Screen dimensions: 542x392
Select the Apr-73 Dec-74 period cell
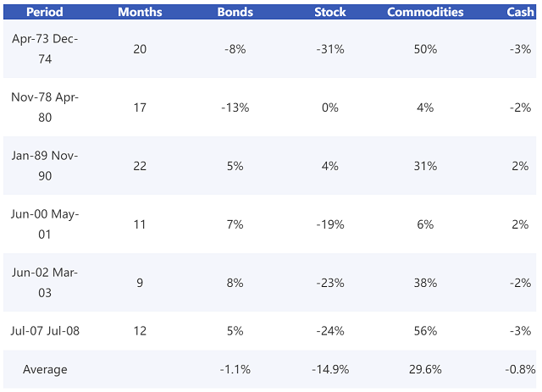pyautogui.click(x=45, y=49)
